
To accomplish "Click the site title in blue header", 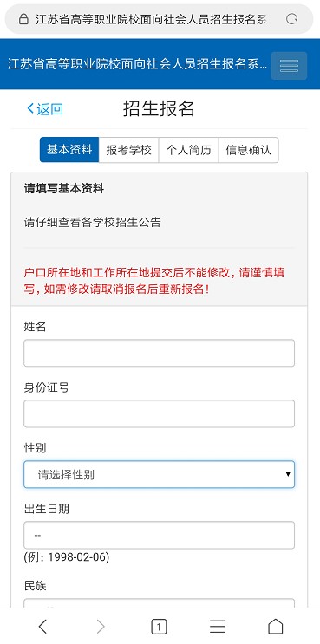I will point(138,64).
